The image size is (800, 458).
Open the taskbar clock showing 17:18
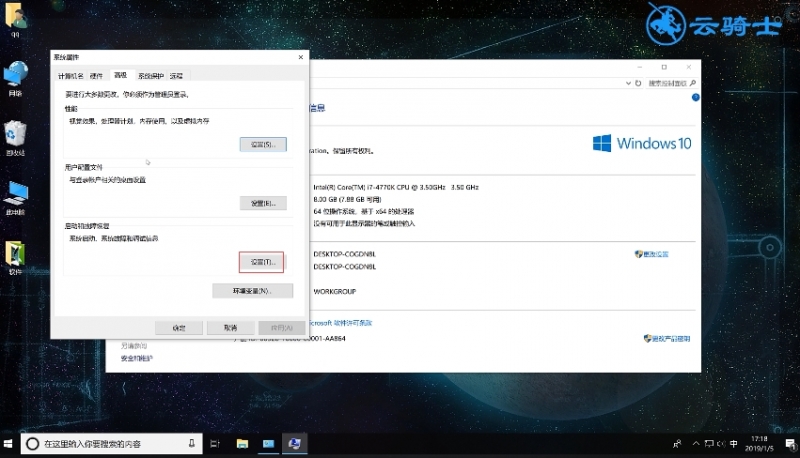(759, 444)
